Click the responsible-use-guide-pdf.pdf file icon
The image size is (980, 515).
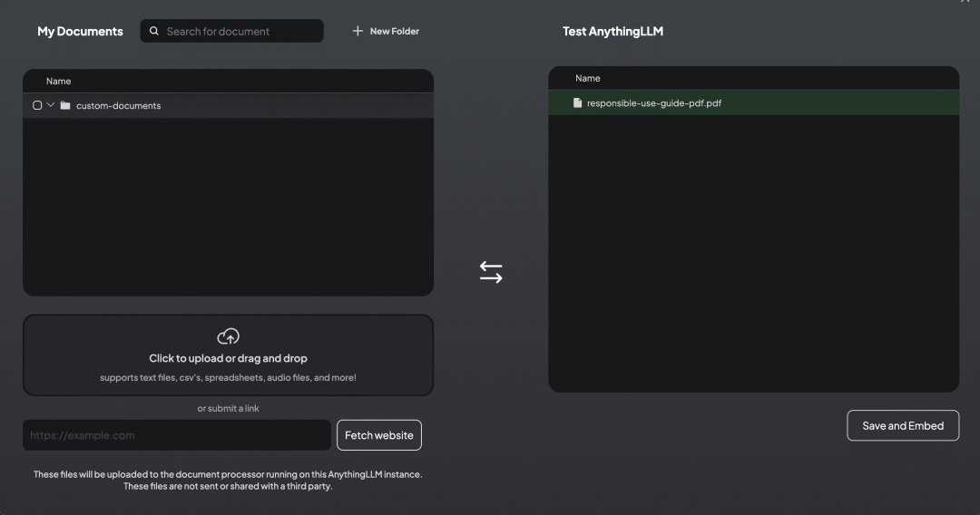coord(577,103)
